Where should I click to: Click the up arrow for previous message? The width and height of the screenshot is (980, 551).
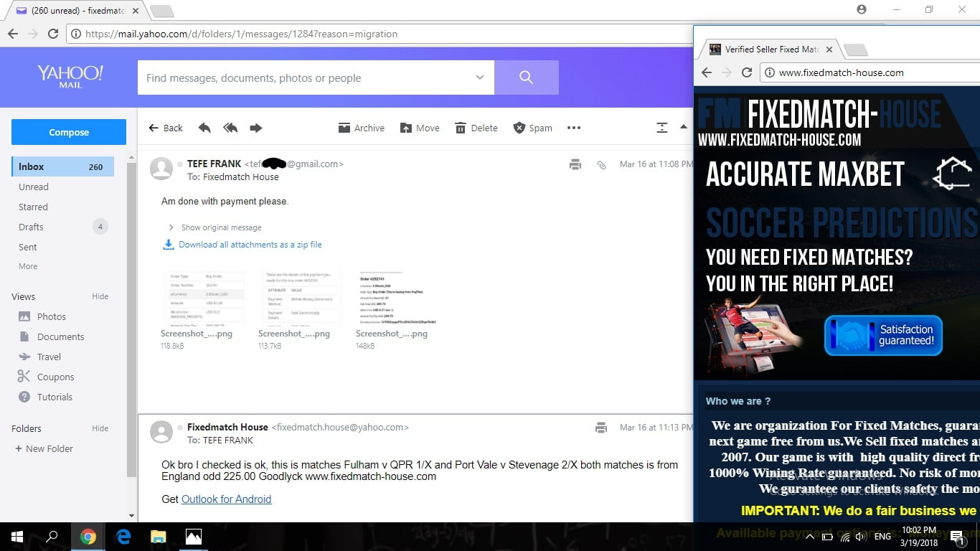[x=684, y=127]
